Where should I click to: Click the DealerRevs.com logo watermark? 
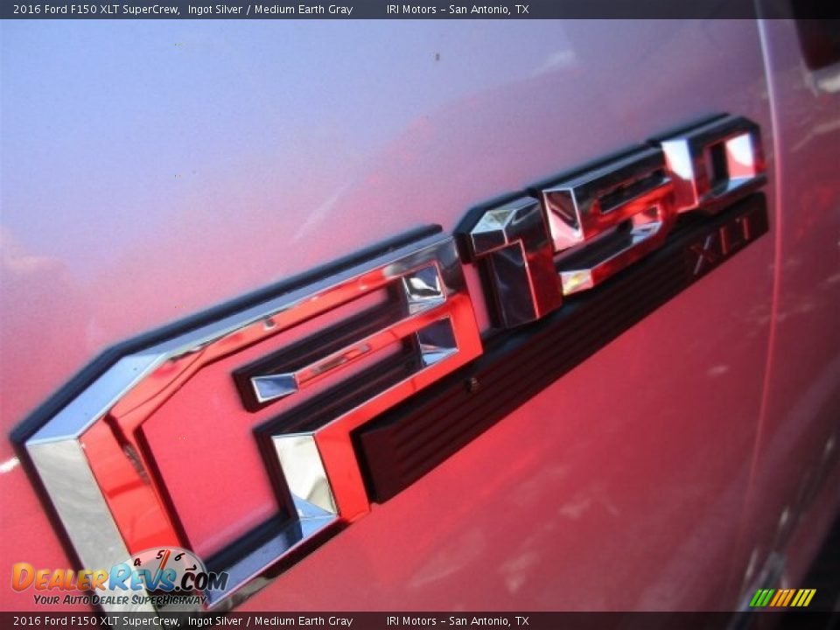[x=118, y=578]
